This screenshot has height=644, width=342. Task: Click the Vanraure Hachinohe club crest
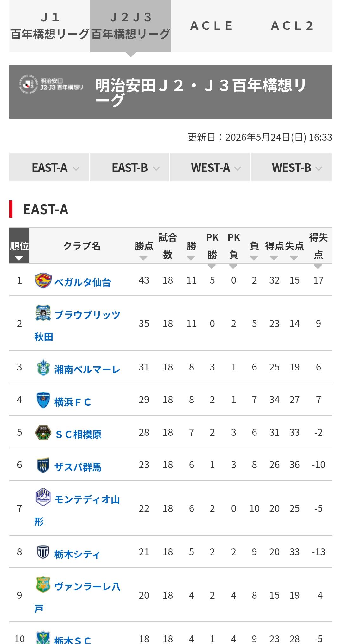(x=43, y=585)
